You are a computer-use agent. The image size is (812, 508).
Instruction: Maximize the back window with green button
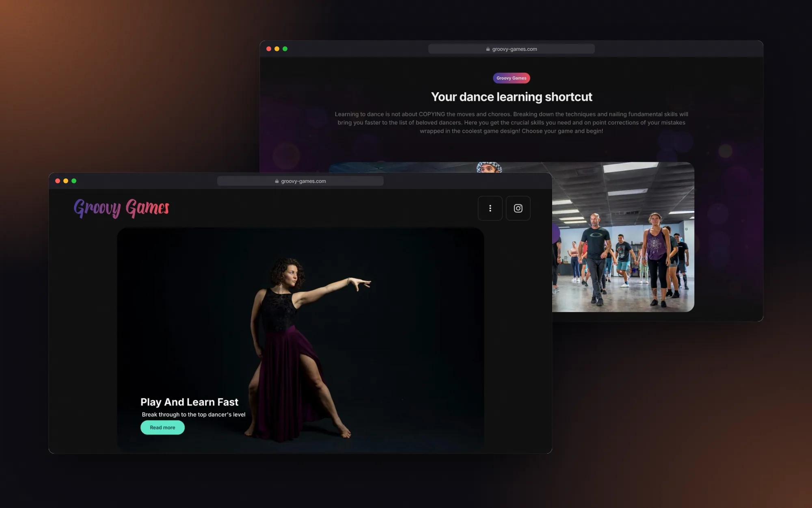(285, 49)
